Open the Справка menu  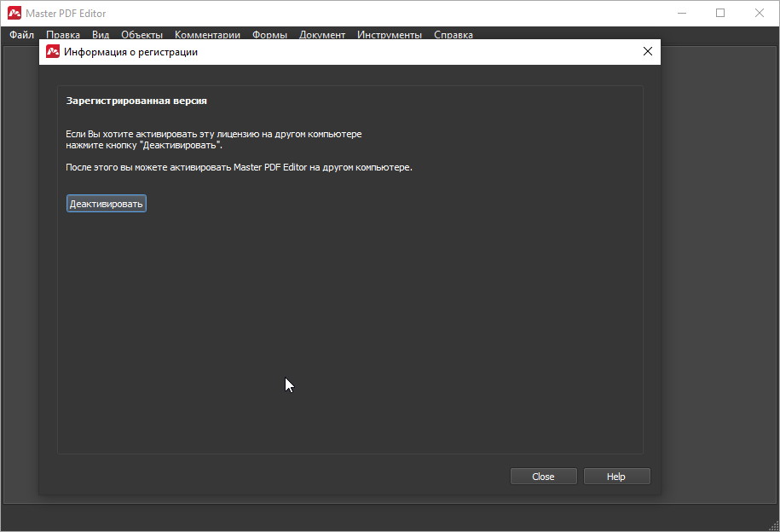click(x=454, y=35)
